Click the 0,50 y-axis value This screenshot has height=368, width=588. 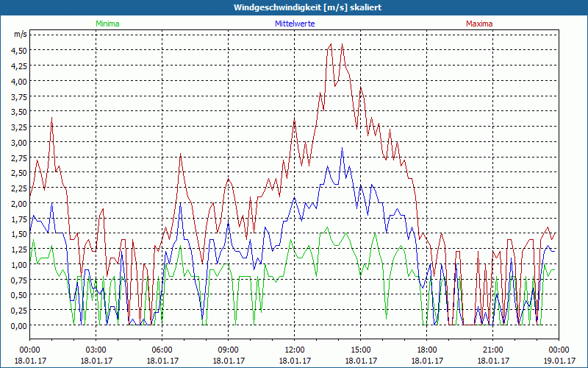pos(21,296)
